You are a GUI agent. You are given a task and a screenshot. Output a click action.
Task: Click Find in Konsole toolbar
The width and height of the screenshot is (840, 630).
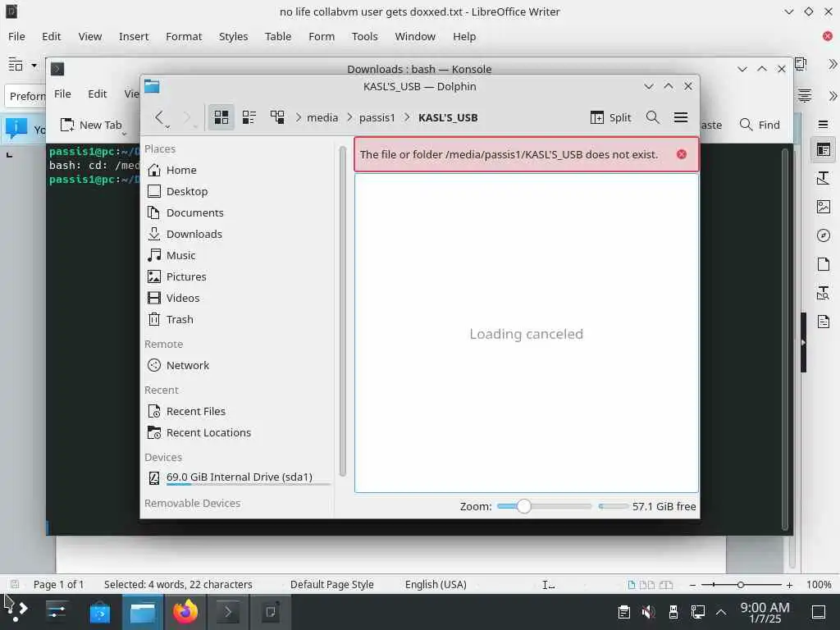coord(760,125)
